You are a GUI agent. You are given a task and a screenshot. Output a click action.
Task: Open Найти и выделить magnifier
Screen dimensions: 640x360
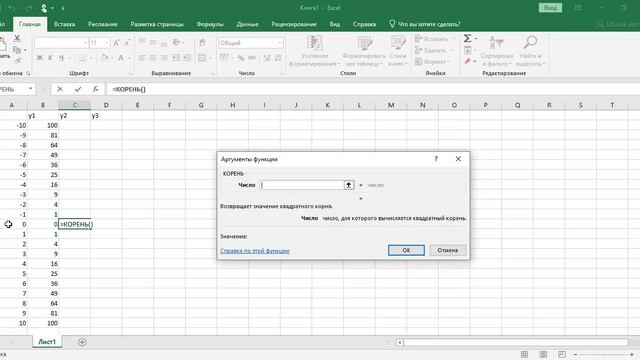[x=530, y=51]
